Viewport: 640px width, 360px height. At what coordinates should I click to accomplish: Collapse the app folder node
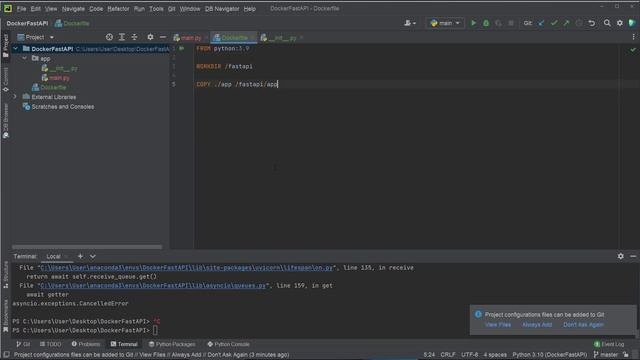pyautogui.click(x=25, y=58)
